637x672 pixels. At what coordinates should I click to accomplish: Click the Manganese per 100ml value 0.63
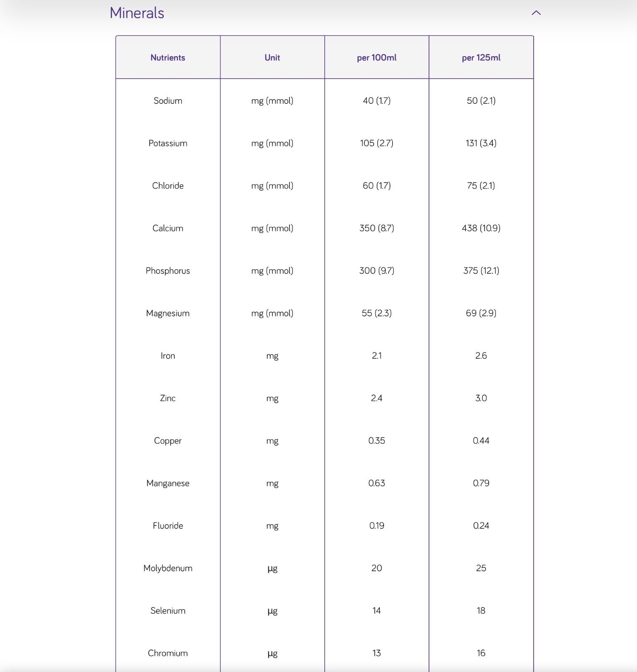376,483
